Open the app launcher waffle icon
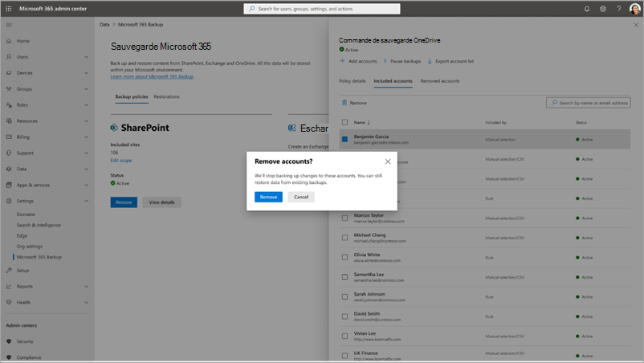The height and width of the screenshot is (363, 644). [x=9, y=9]
